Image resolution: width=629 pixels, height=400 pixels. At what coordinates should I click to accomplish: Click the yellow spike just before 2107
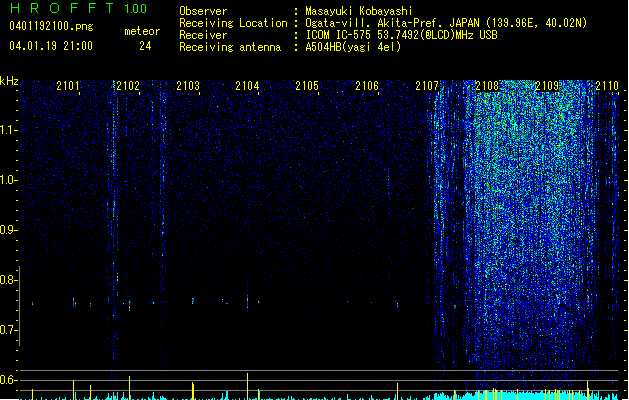[x=398, y=391]
